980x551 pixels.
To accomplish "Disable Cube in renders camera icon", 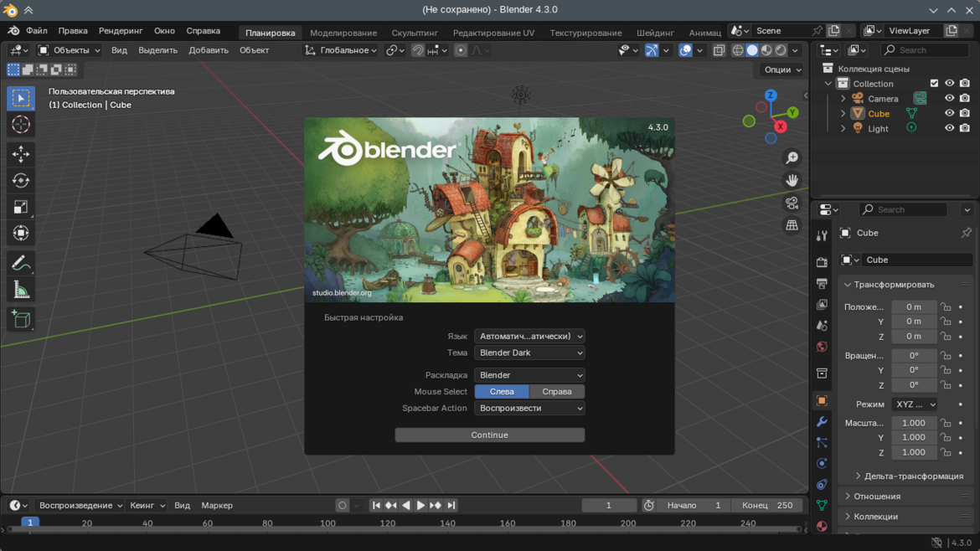I will [x=965, y=113].
